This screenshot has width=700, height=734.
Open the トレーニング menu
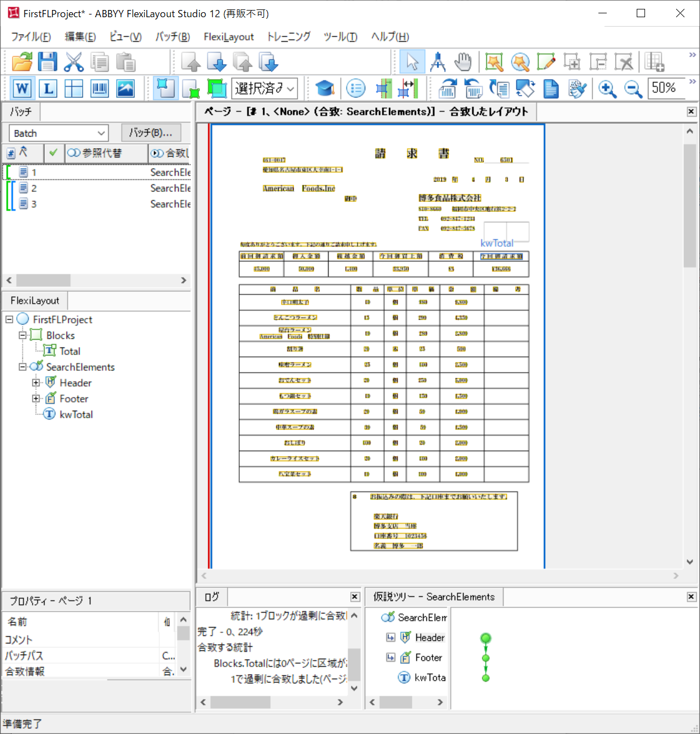[x=289, y=37]
